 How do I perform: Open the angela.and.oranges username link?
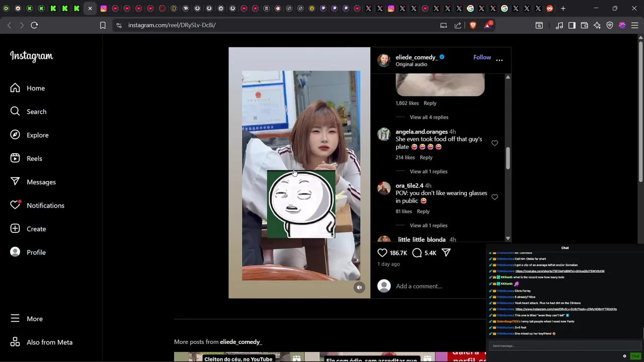point(422,132)
